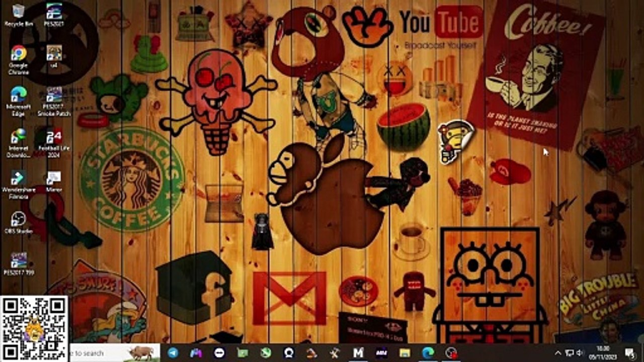Open File Explorer from the taskbar
The width and height of the screenshot is (644, 362).
[x=405, y=353]
